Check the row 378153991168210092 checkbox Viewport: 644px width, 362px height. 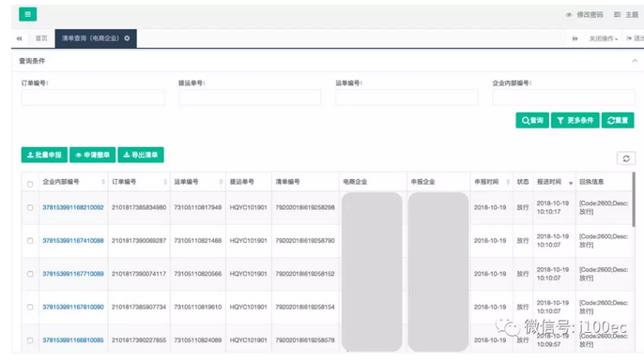coord(30,207)
